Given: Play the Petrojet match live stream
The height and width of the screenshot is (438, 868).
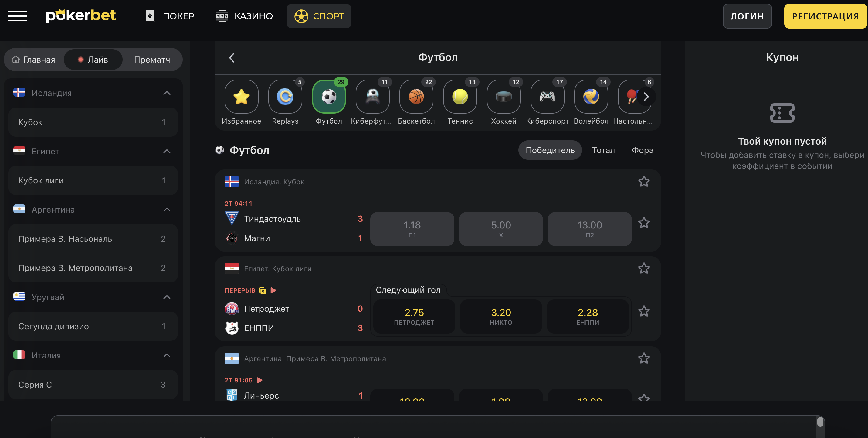Looking at the screenshot, I should tap(273, 290).
